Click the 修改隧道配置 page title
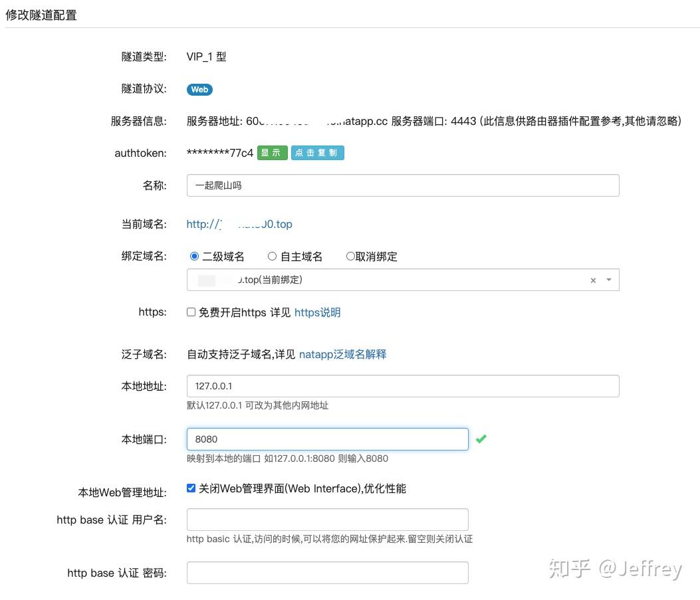This screenshot has height=600, width=700. pos(41,14)
